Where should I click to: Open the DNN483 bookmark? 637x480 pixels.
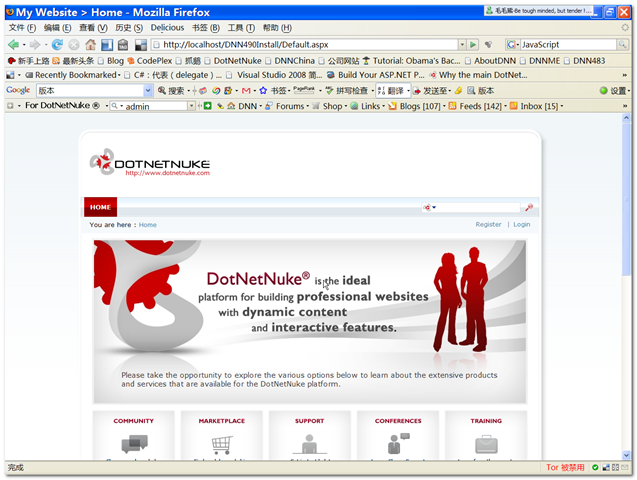click(585, 61)
